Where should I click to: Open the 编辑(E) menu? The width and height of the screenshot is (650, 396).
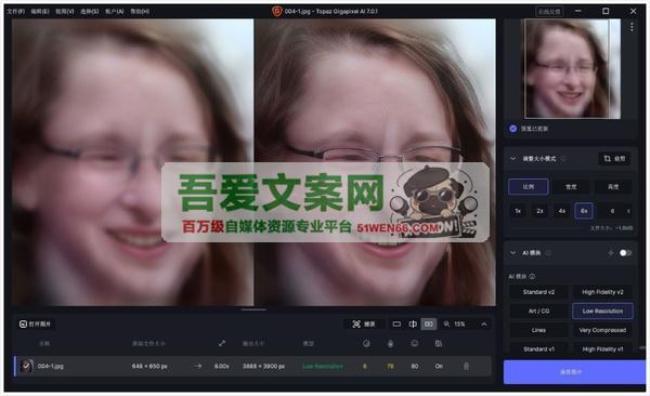point(40,12)
